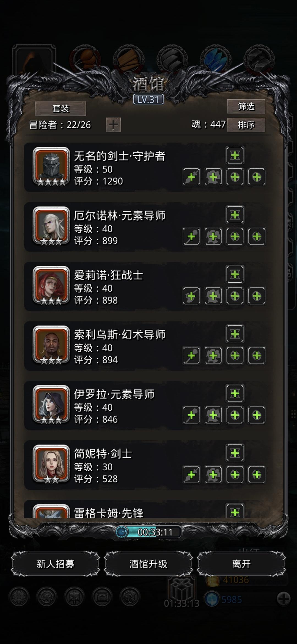Tap the top skill slot for 爱莉诺·狂战士

point(235,274)
